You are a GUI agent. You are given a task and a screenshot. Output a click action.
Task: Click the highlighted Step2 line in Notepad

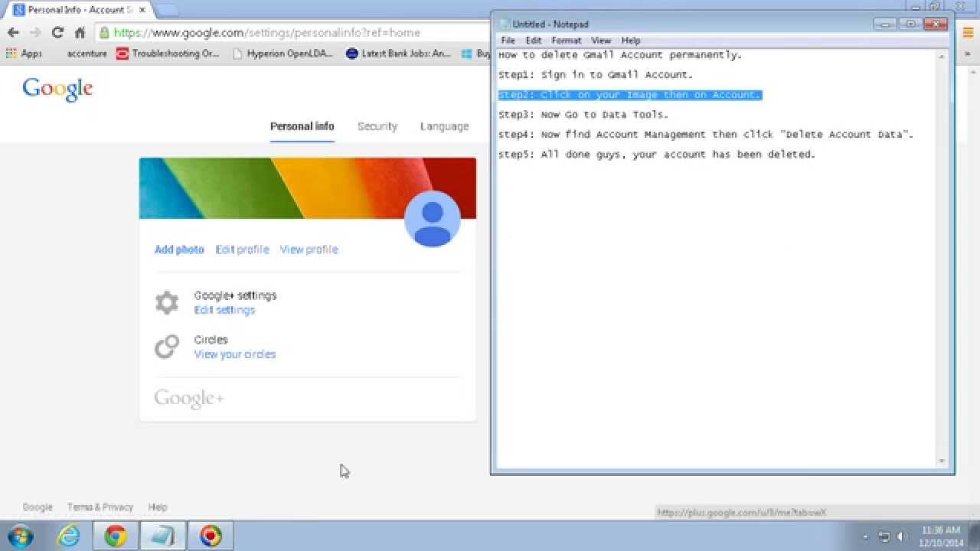click(630, 95)
